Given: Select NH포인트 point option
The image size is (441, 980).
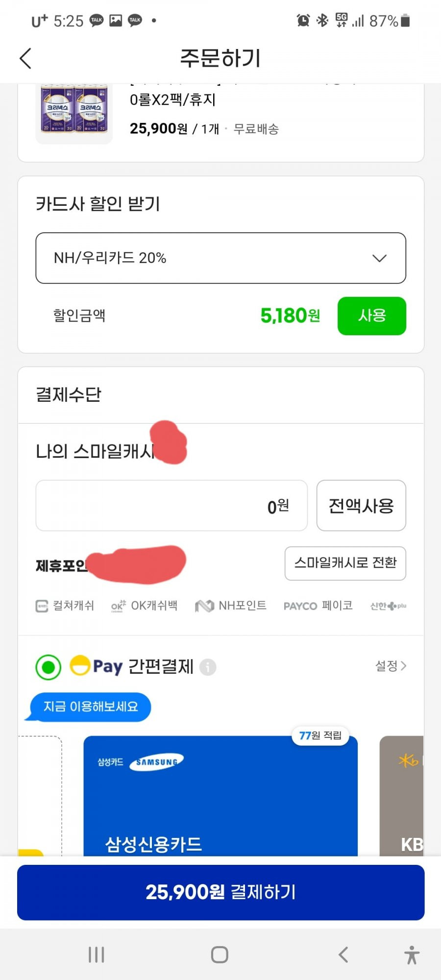Looking at the screenshot, I should [230, 606].
